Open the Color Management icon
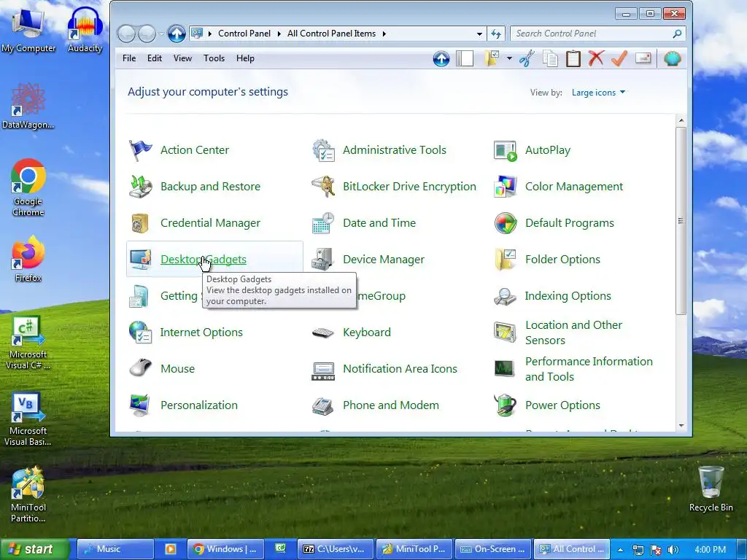The width and height of the screenshot is (747, 560). (506, 187)
